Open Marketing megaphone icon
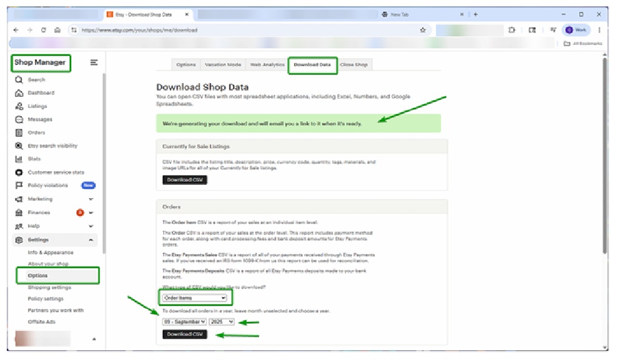 point(19,199)
